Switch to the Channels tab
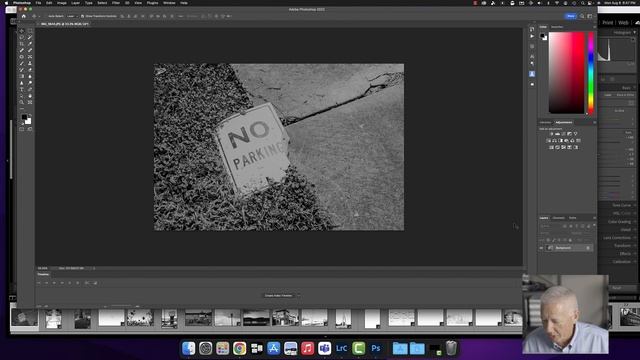The width and height of the screenshot is (640, 360). [x=558, y=218]
